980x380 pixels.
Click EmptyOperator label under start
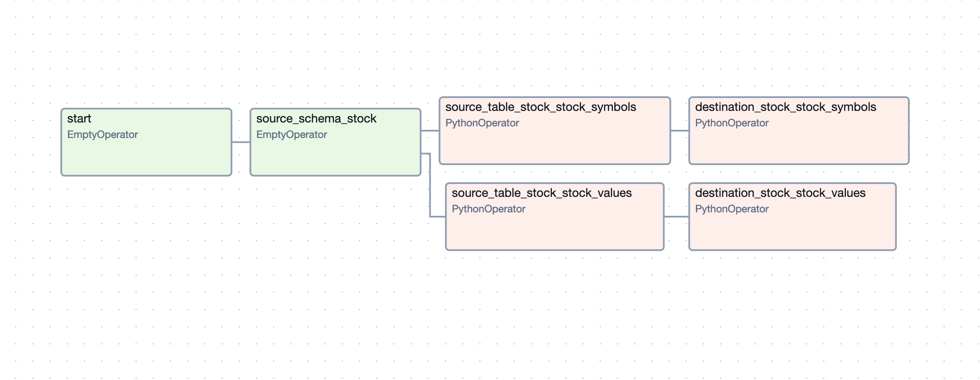[102, 135]
